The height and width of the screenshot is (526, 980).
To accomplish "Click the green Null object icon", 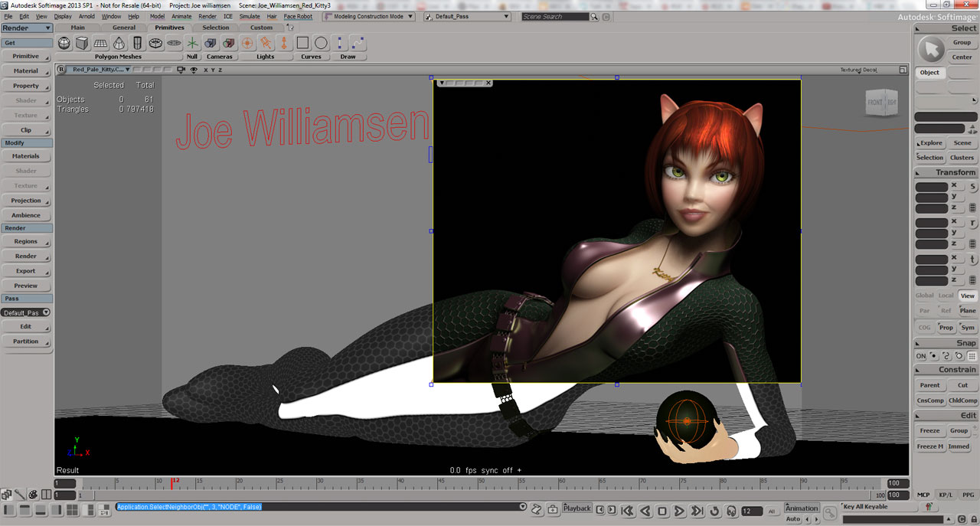I will point(192,44).
